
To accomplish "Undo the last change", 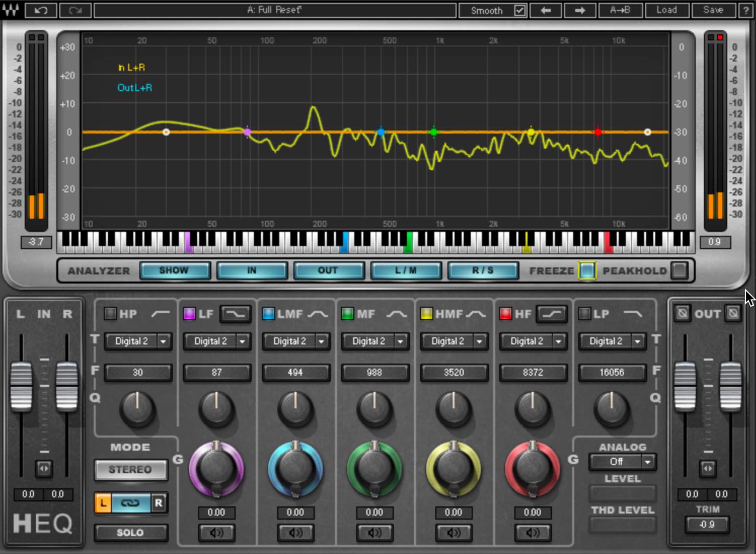I will pyautogui.click(x=40, y=10).
